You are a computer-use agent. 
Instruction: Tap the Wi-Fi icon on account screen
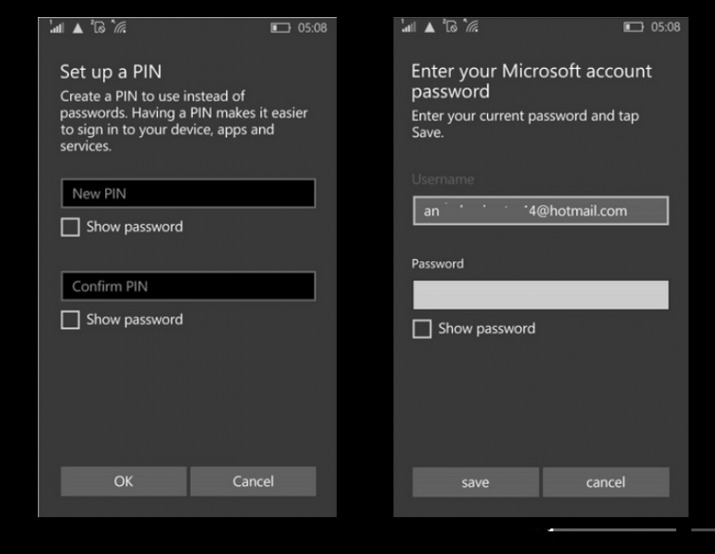471,26
